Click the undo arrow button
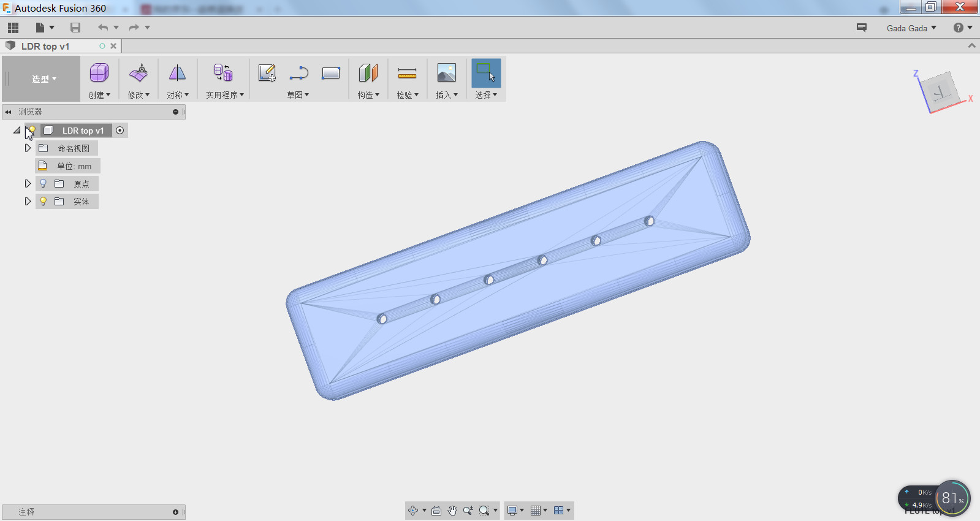 coord(102,28)
